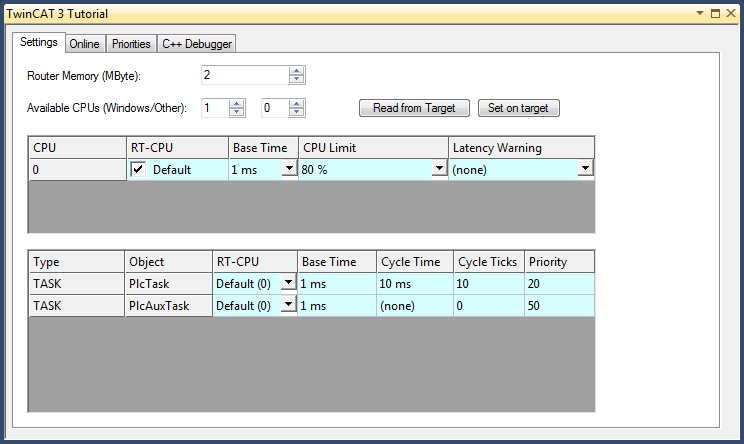The width and height of the screenshot is (744, 444).
Task: Click the Base Time header in the CPU table
Action: [x=263, y=148]
